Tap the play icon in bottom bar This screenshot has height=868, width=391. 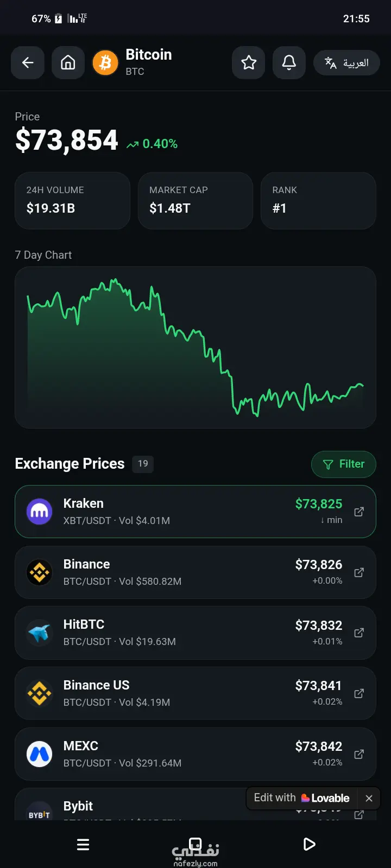pos(309,844)
